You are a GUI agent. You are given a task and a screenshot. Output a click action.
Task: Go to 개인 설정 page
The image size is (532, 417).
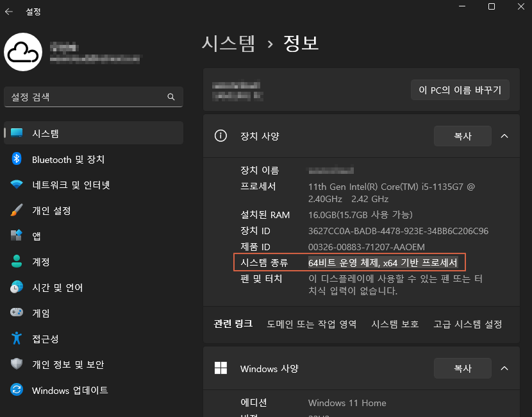tap(94, 210)
